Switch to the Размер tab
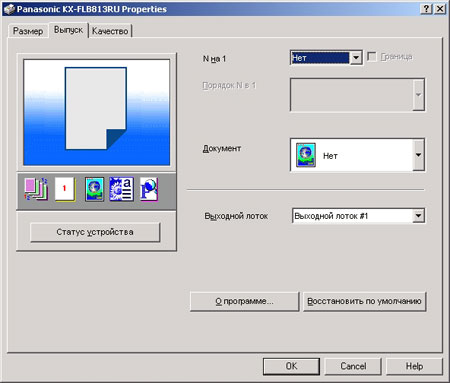 pyautogui.click(x=28, y=31)
